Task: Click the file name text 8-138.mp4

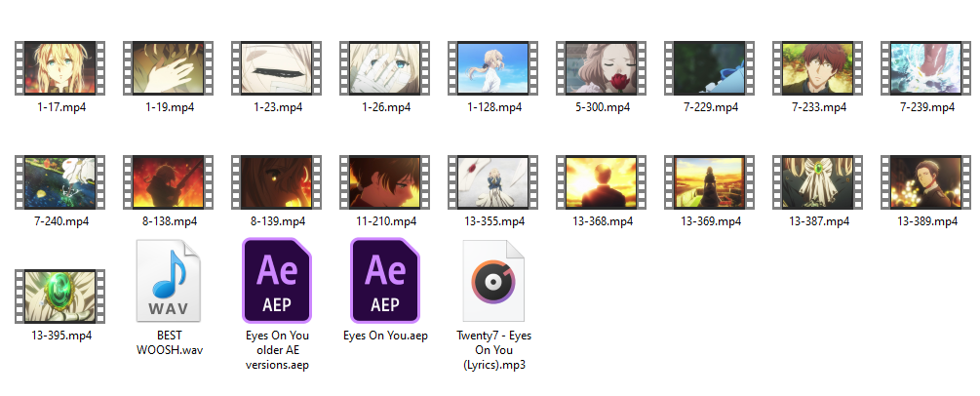Action: 170,221
